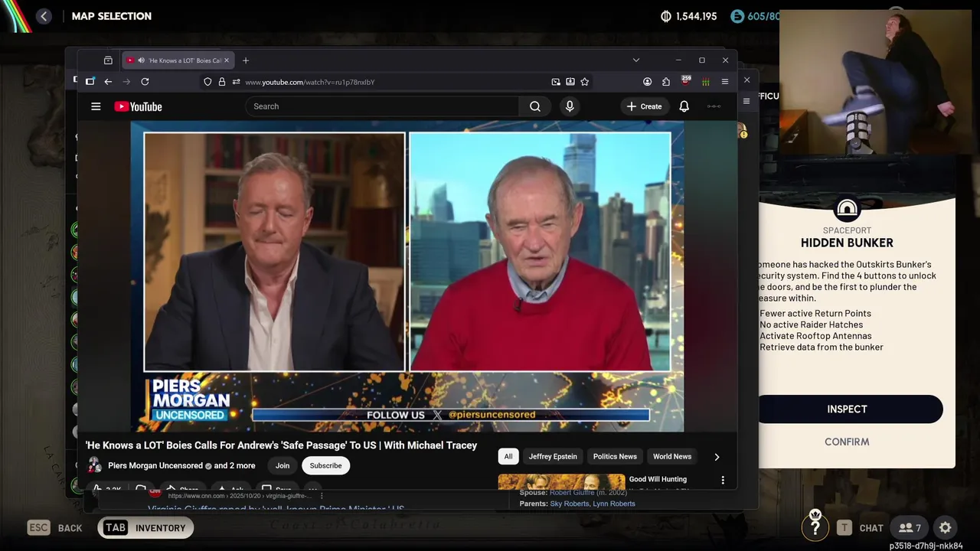The image size is (980, 551).
Task: Open browser account profile icon
Action: (647, 82)
